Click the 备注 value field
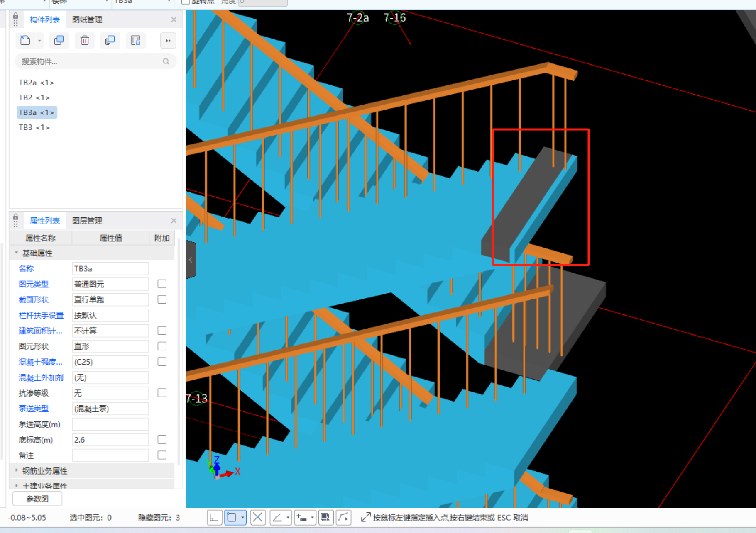This screenshot has width=756, height=533. coord(110,455)
